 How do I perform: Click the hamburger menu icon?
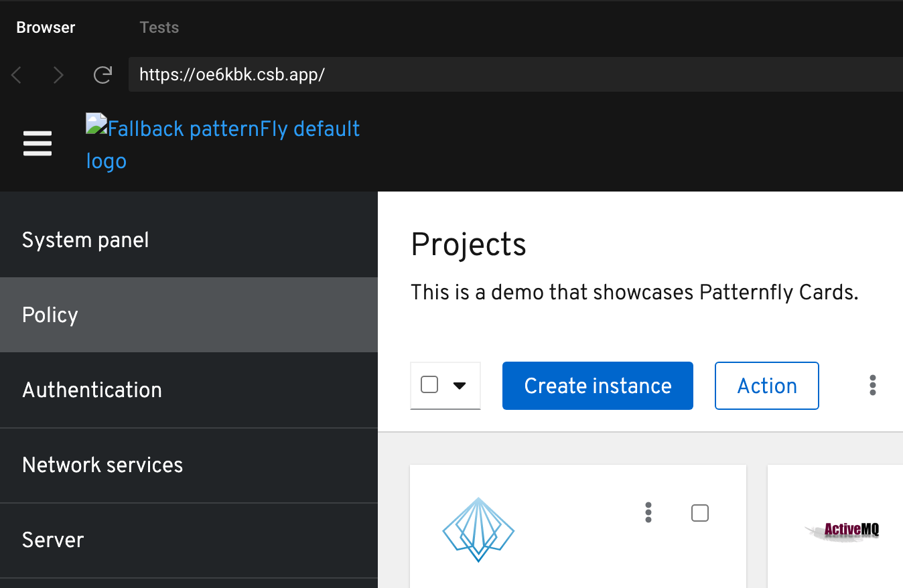(x=38, y=143)
